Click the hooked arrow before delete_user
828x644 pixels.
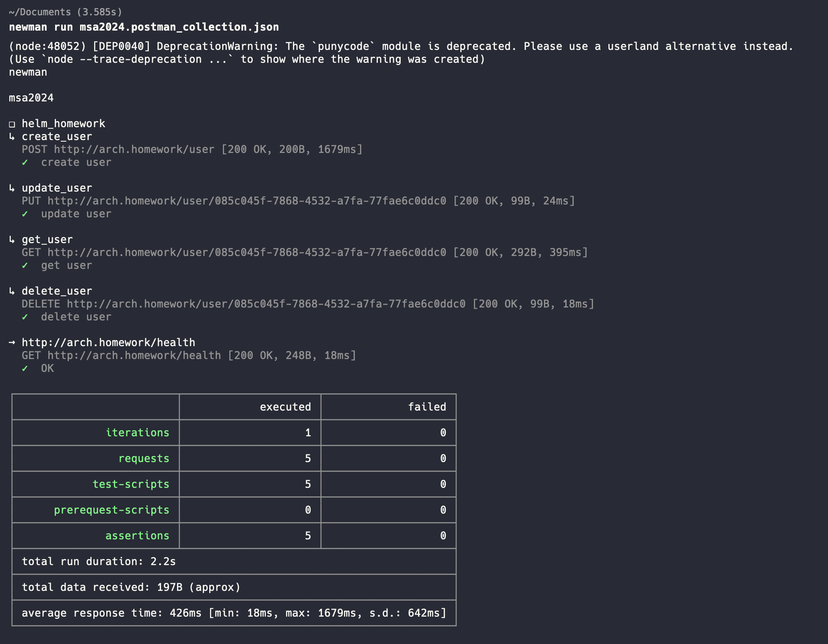click(x=12, y=291)
